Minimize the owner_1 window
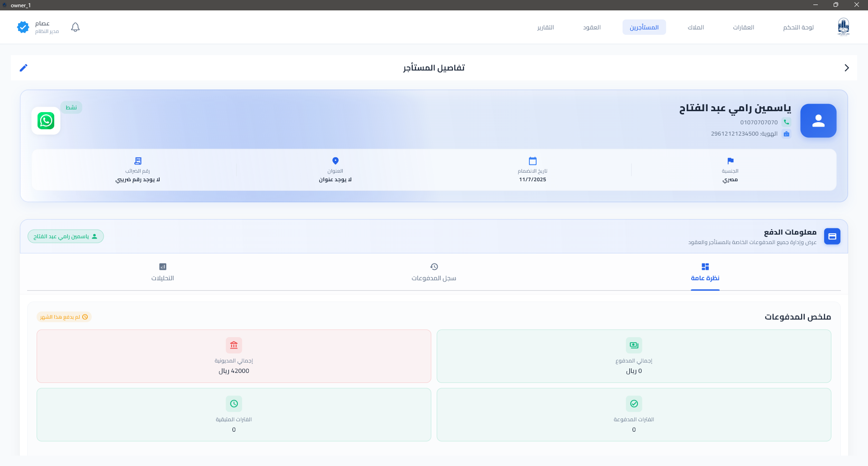868x466 pixels. [x=816, y=5]
